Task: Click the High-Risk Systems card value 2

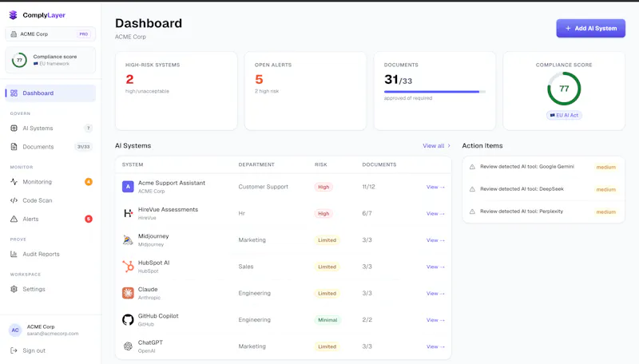Action: click(129, 79)
